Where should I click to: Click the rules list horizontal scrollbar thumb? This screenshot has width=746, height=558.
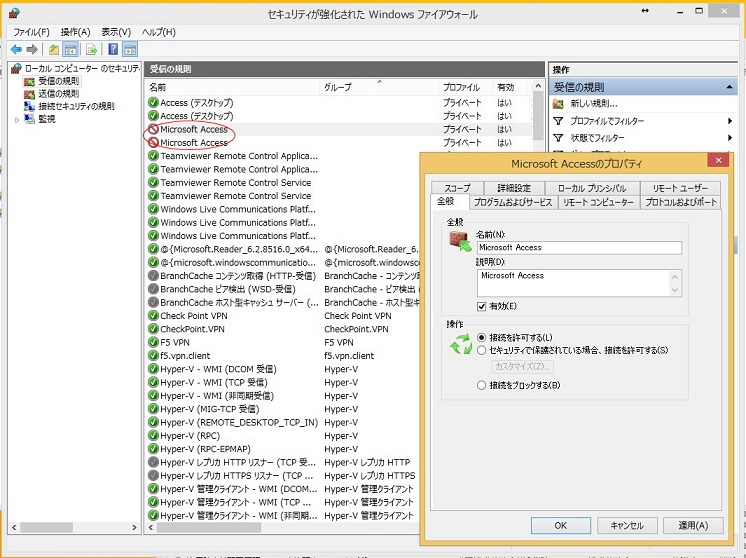coord(209,528)
